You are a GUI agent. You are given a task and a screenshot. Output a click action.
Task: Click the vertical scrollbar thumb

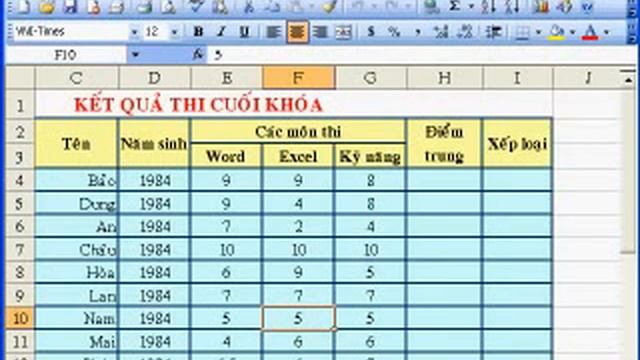coord(628,171)
